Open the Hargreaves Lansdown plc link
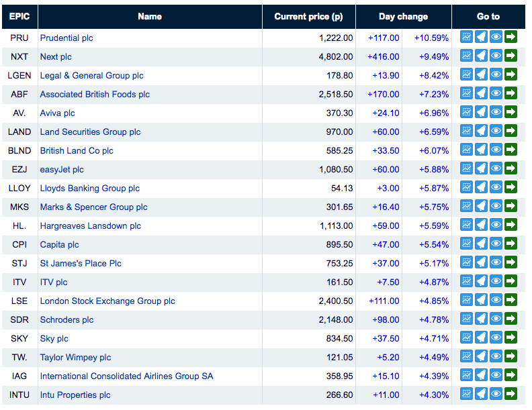 pos(91,225)
